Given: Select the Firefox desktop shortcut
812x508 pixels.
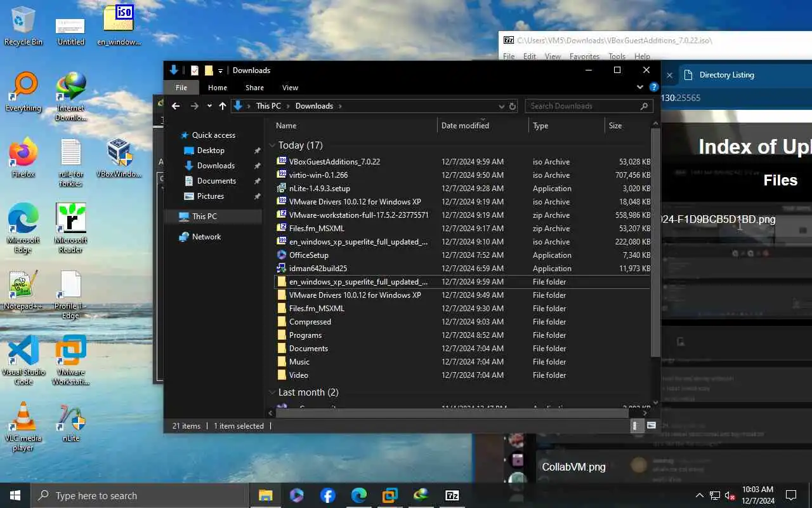Looking at the screenshot, I should tap(23, 158).
